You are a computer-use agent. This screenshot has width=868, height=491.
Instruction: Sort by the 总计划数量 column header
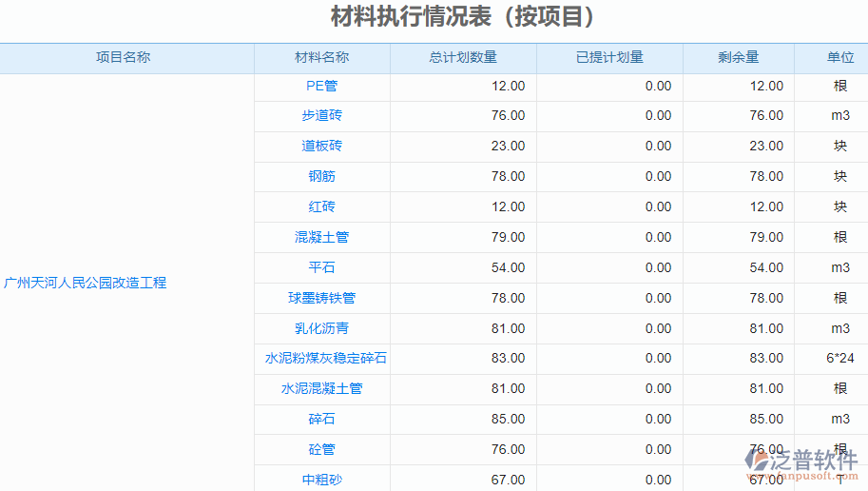463,57
